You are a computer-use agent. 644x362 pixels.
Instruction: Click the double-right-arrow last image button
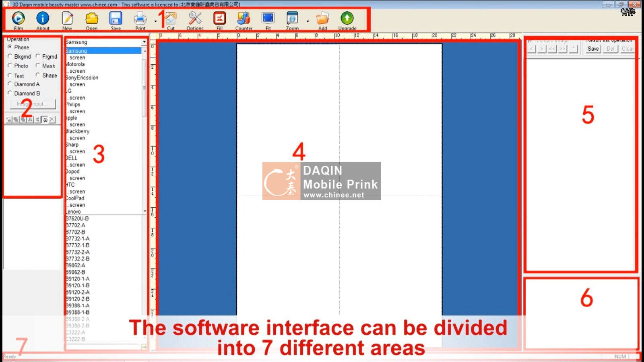[563, 49]
